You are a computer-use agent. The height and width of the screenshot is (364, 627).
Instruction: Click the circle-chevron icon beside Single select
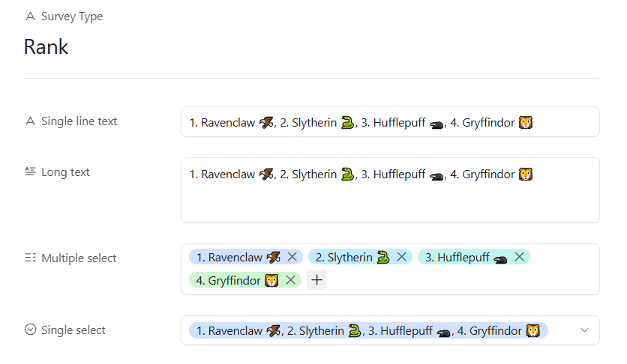(x=31, y=330)
